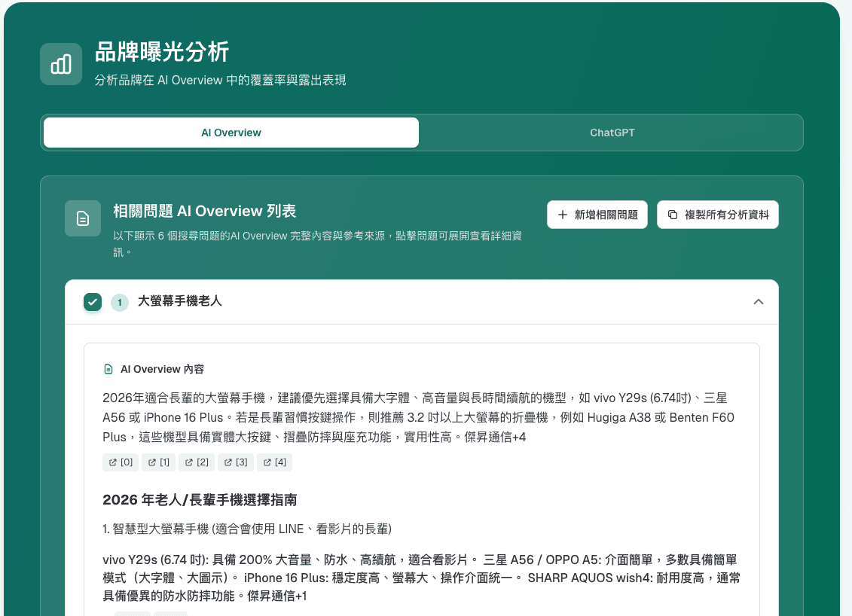
Task: Click the bar chart icon beside 品牌曝光分析 title
Action: (60, 63)
